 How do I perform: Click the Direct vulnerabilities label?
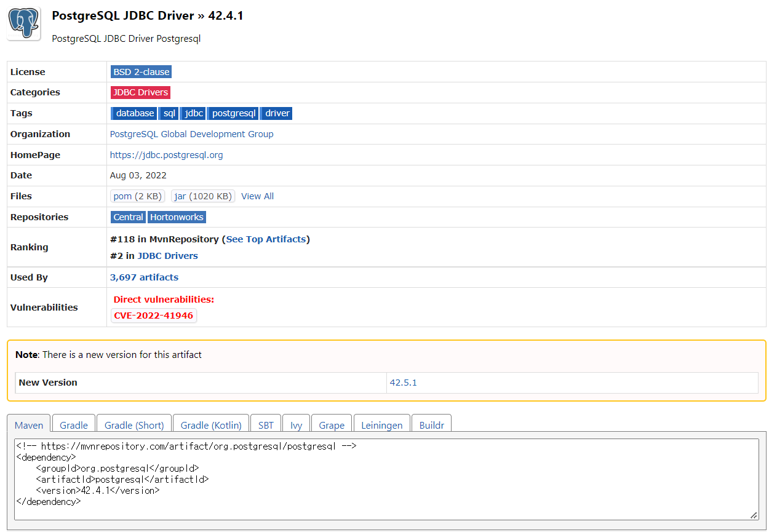tap(164, 300)
